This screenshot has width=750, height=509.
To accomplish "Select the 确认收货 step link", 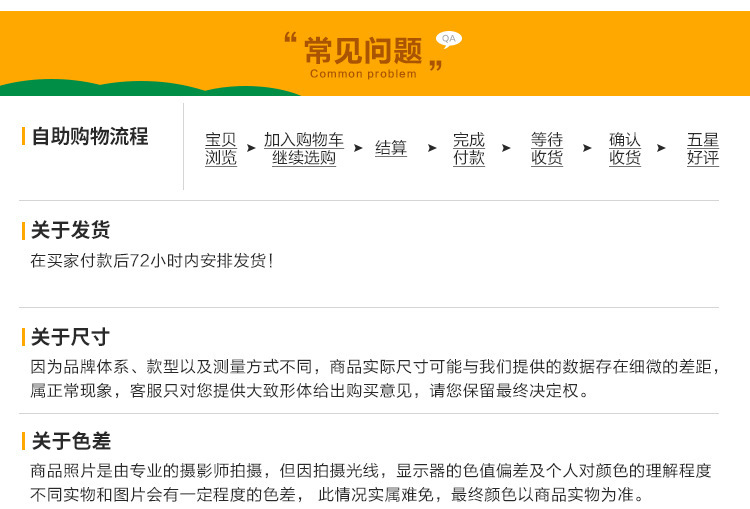I will click(x=624, y=148).
